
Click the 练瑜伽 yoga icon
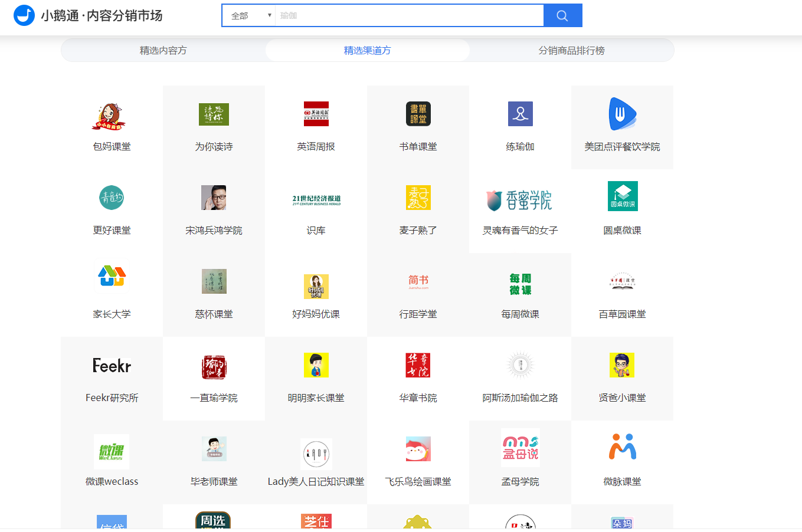[x=520, y=114]
